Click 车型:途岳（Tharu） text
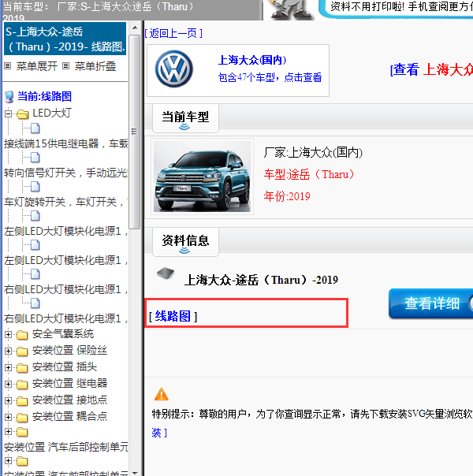This screenshot has height=476, width=473. click(309, 174)
